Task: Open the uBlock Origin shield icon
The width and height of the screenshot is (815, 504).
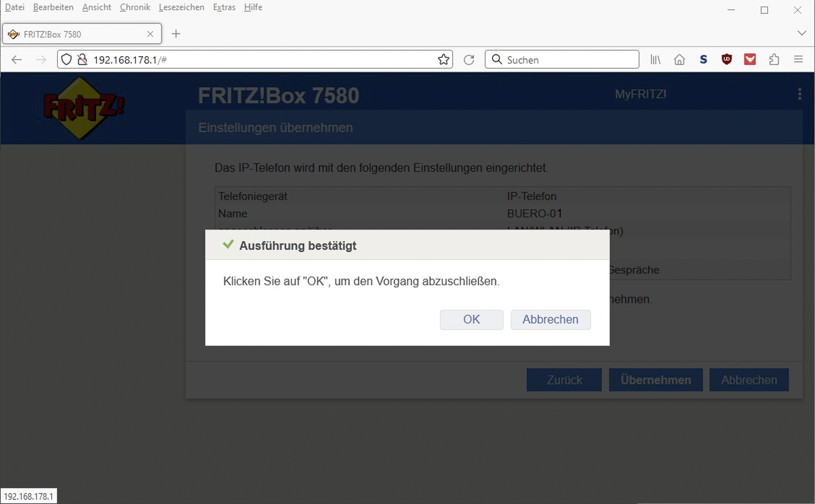Action: 726,60
